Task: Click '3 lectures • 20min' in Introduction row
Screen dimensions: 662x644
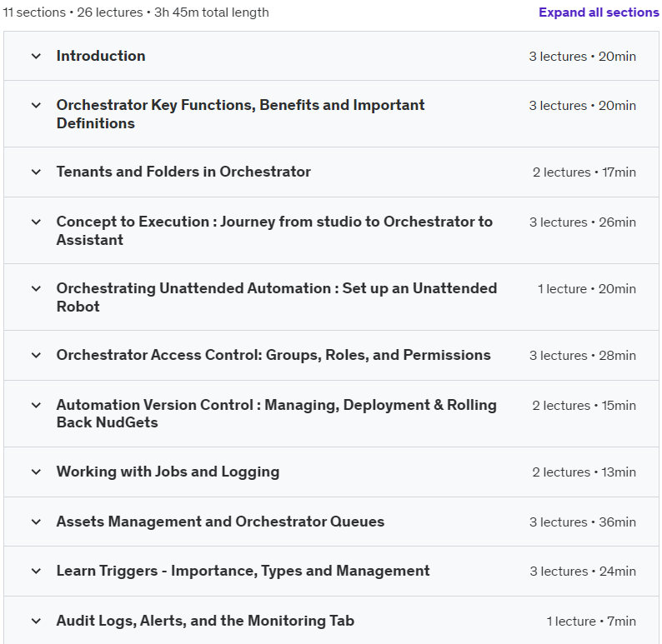Action: coord(582,56)
